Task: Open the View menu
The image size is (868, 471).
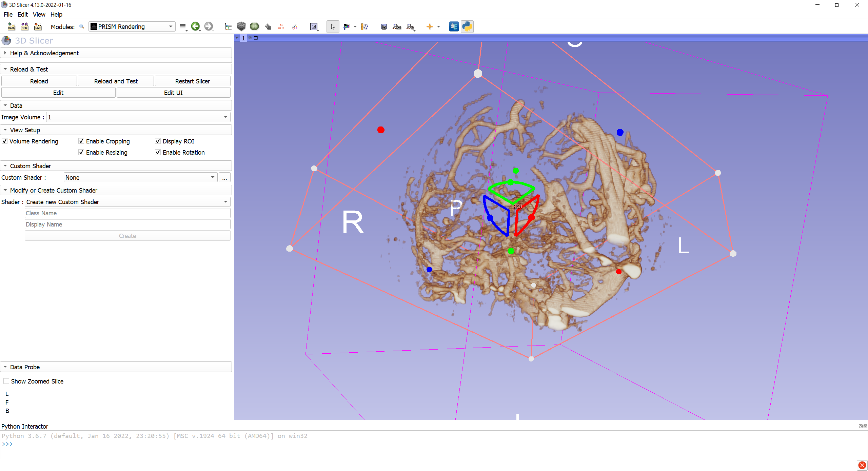Action: (39, 15)
